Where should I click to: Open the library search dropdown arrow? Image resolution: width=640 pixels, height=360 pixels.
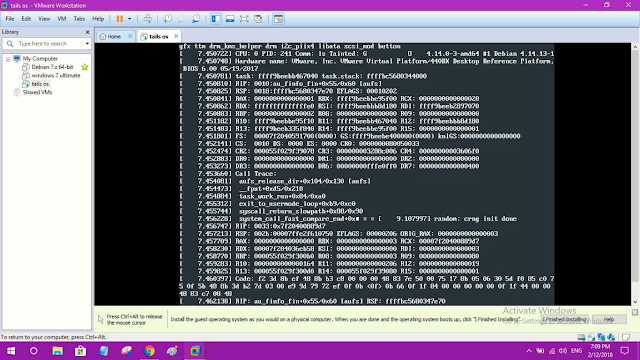coord(87,44)
